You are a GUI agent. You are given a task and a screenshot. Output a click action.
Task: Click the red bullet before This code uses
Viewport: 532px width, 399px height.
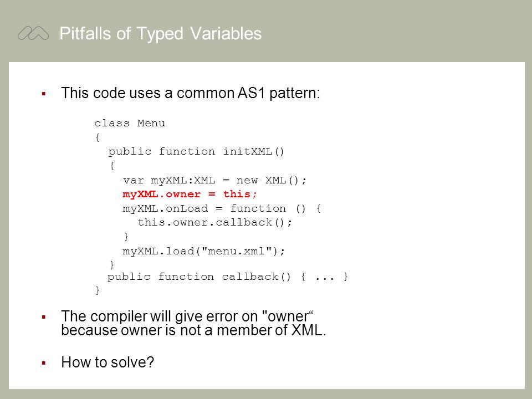coord(43,94)
